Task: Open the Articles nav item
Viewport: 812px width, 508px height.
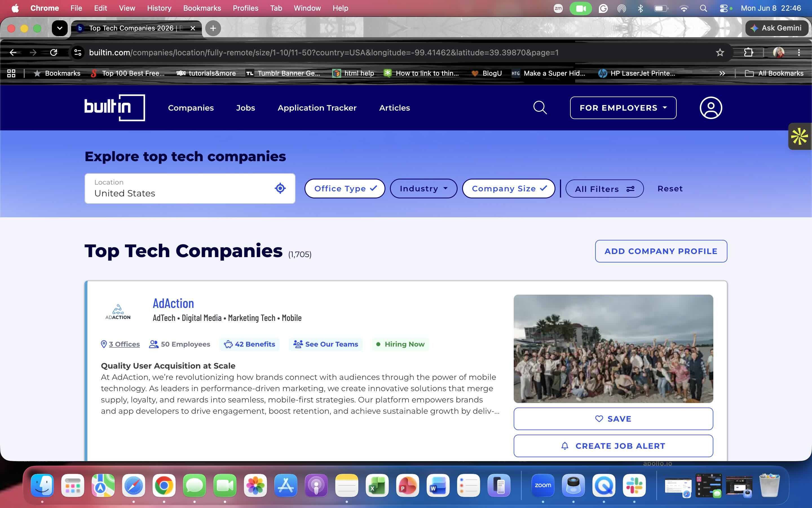Action: [394, 108]
